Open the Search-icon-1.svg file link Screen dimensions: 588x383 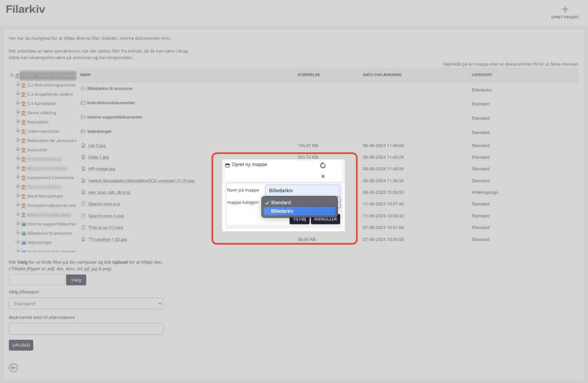pyautogui.click(x=106, y=216)
